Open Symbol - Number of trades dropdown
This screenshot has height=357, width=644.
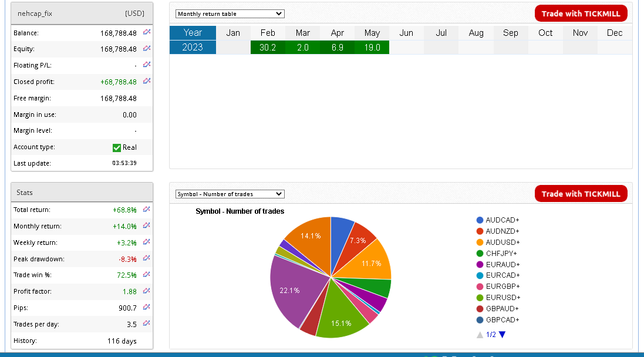coord(230,194)
